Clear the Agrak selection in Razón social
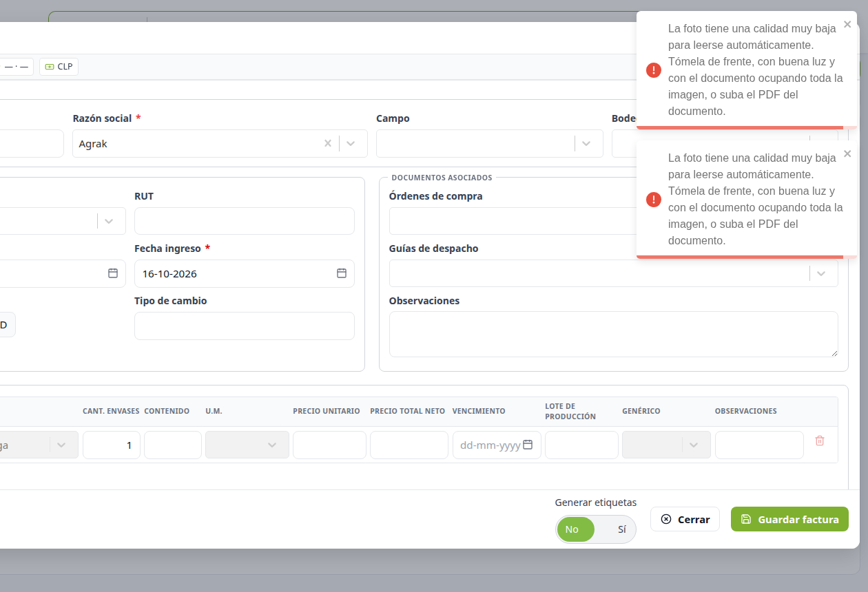This screenshot has height=592, width=868. [x=328, y=143]
